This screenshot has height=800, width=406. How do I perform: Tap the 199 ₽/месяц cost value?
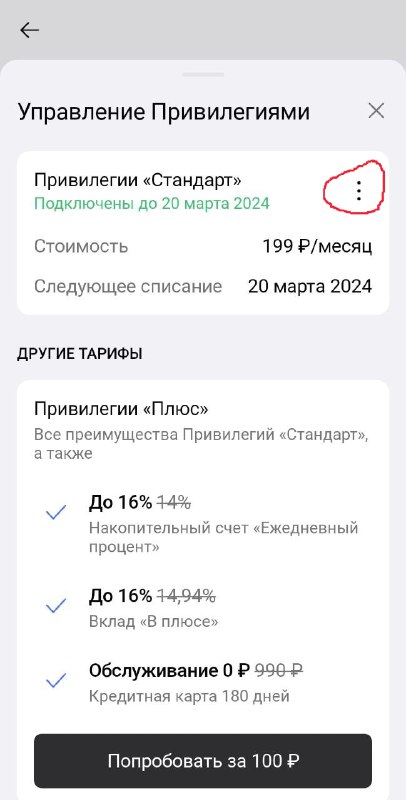coord(317,246)
